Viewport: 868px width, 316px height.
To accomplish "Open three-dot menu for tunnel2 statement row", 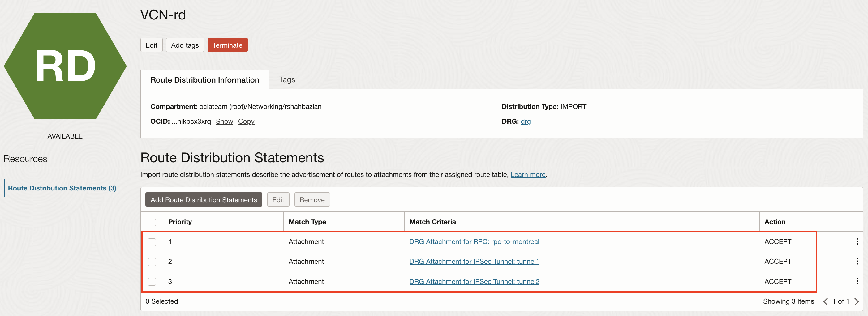I will (x=857, y=281).
